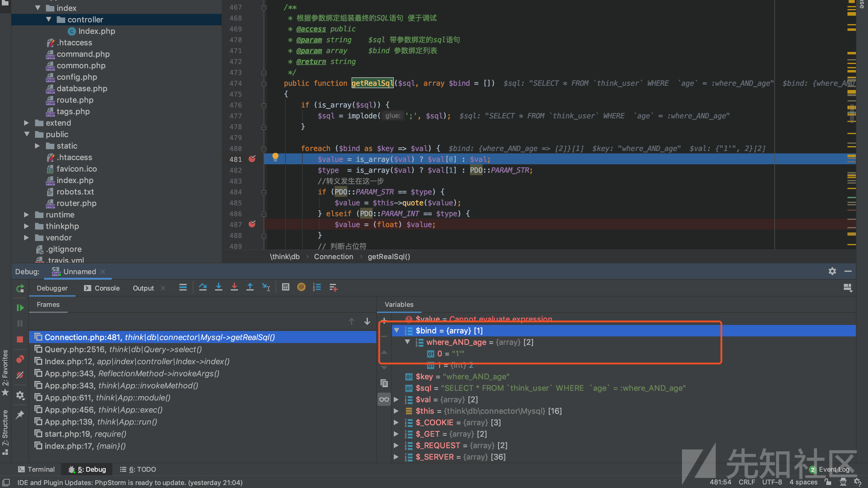The height and width of the screenshot is (488, 868).
Task: Toggle read-only lock in status bar
Action: [x=828, y=482]
